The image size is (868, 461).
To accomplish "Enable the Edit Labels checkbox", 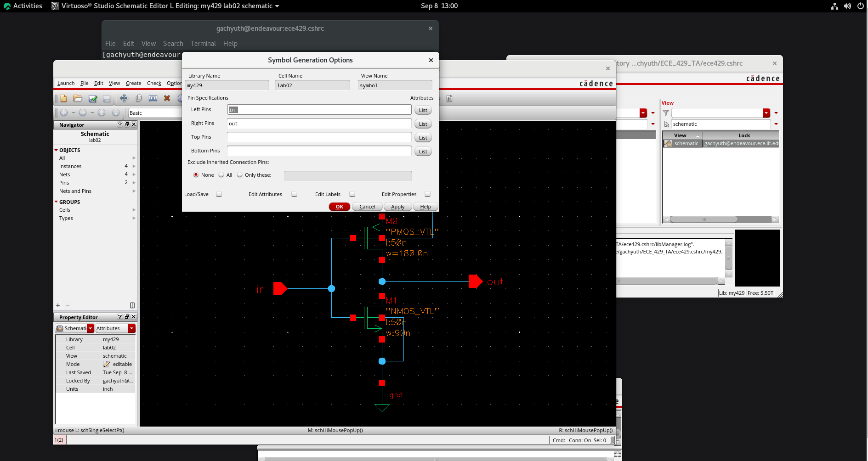I will 352,194.
